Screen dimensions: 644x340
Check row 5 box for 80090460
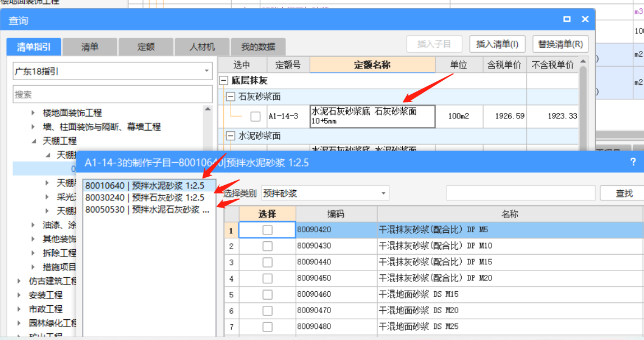(268, 295)
